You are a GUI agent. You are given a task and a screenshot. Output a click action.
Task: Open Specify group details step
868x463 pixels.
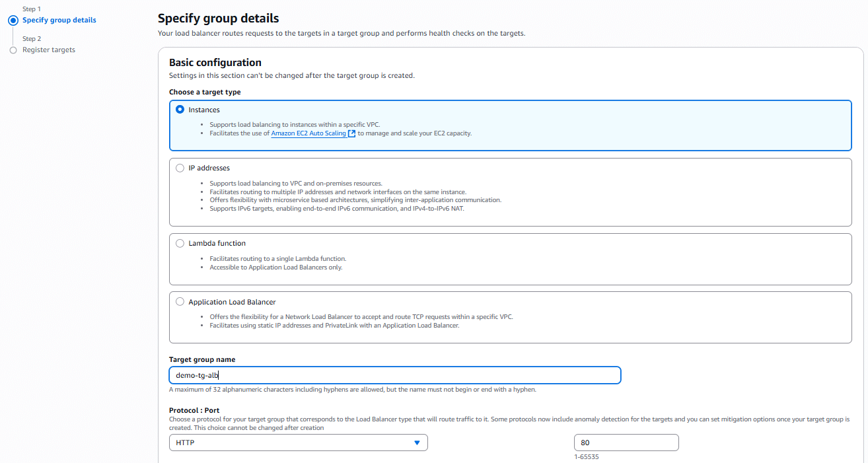click(x=59, y=20)
